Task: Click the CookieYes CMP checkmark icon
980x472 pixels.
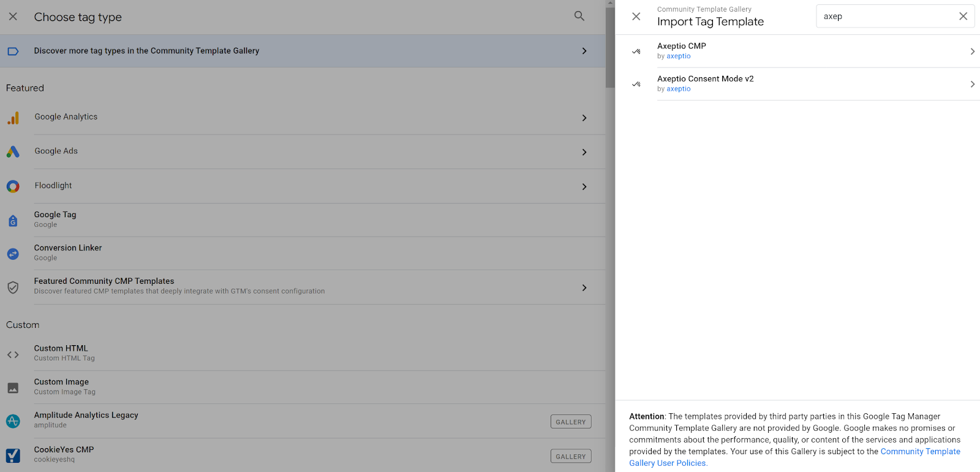Action: (13, 455)
